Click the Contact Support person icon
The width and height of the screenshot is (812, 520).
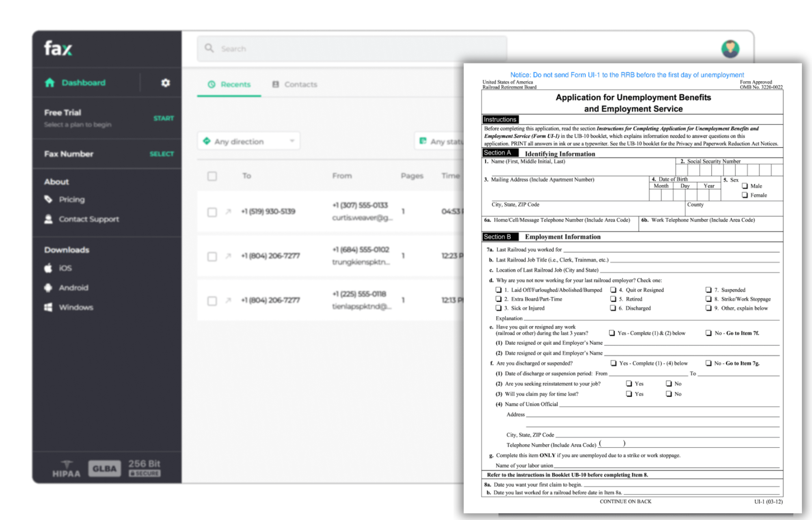tap(48, 219)
